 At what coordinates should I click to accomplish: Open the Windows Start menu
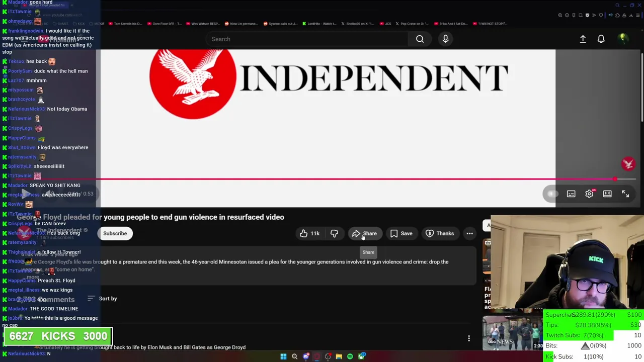pyautogui.click(x=283, y=356)
